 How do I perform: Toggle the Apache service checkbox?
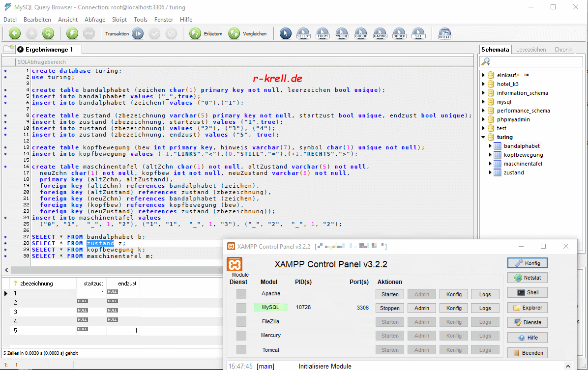click(241, 294)
